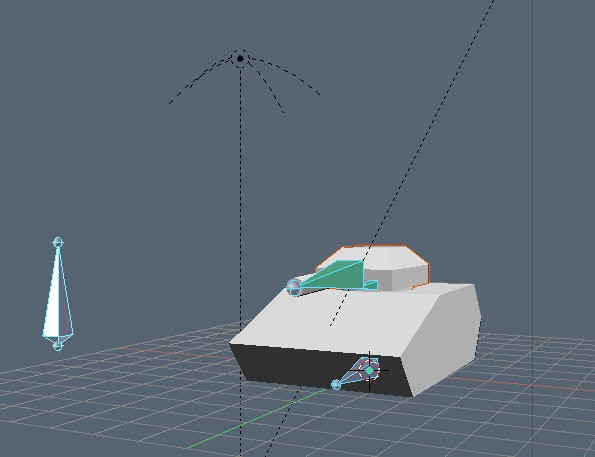Select the point lamp object in the viewport

coord(240,59)
